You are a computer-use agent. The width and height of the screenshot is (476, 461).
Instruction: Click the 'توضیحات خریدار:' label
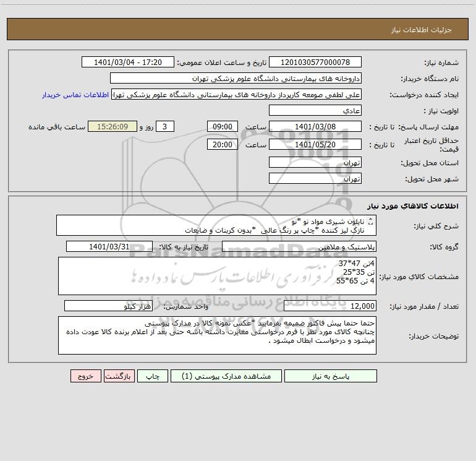point(434,336)
